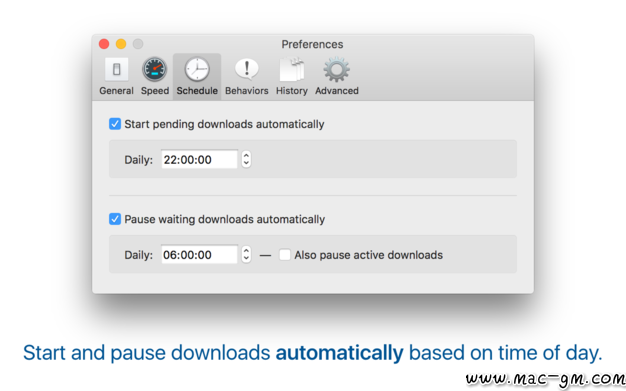Open the History documents icon
The image size is (626, 391).
[291, 69]
